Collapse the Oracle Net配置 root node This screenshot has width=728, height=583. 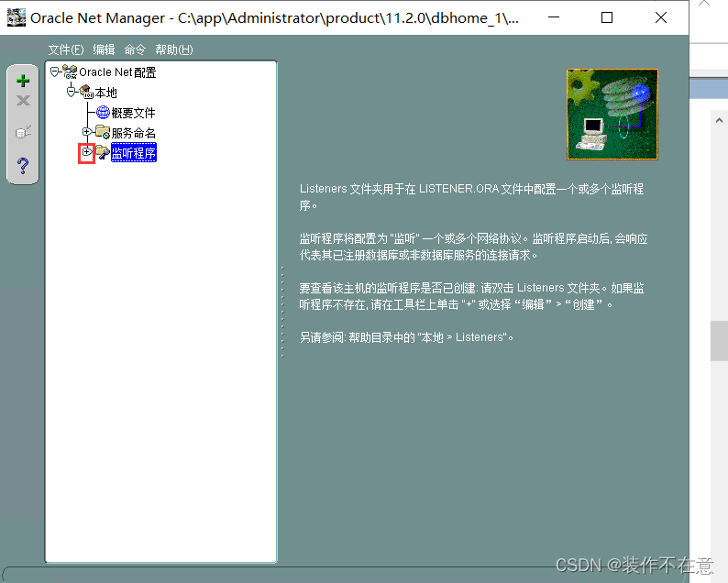54,71
